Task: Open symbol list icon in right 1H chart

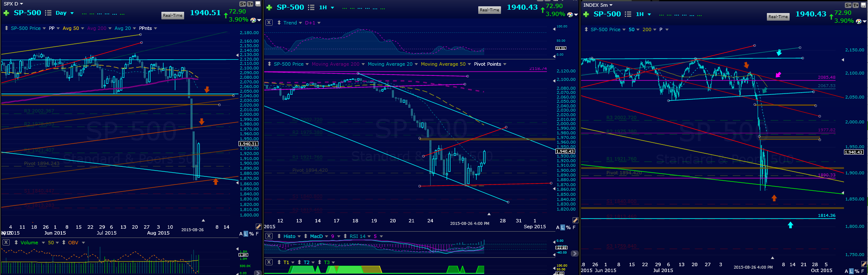Action: click(x=628, y=14)
